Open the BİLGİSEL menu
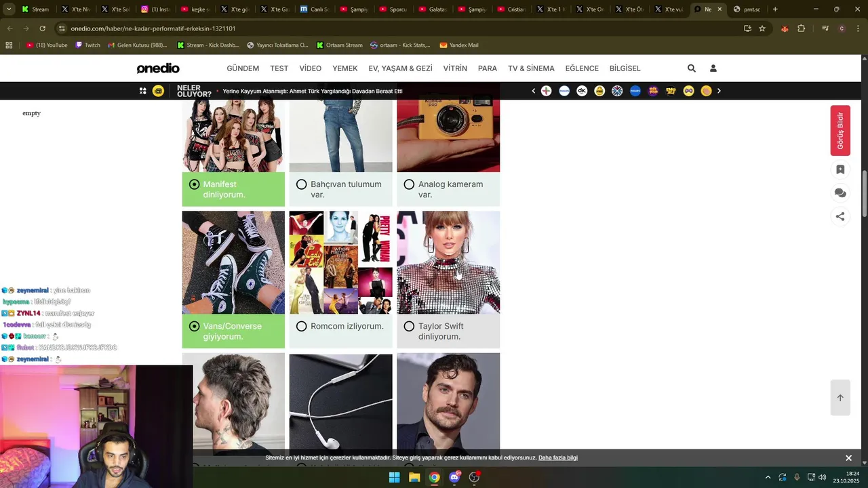Viewport: 868px width, 488px height. point(625,68)
